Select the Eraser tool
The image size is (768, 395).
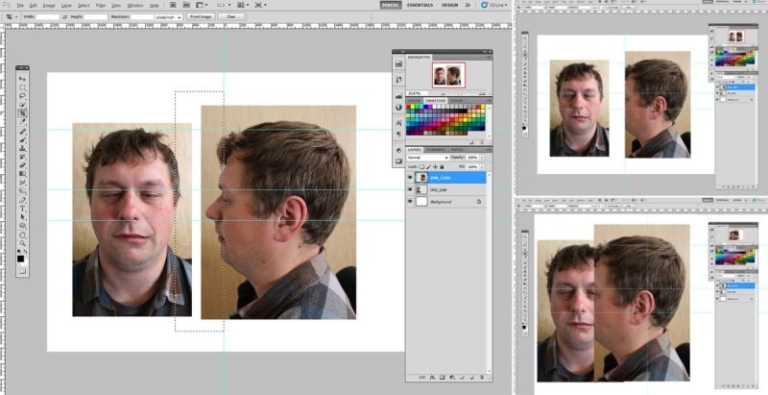pos(22,165)
